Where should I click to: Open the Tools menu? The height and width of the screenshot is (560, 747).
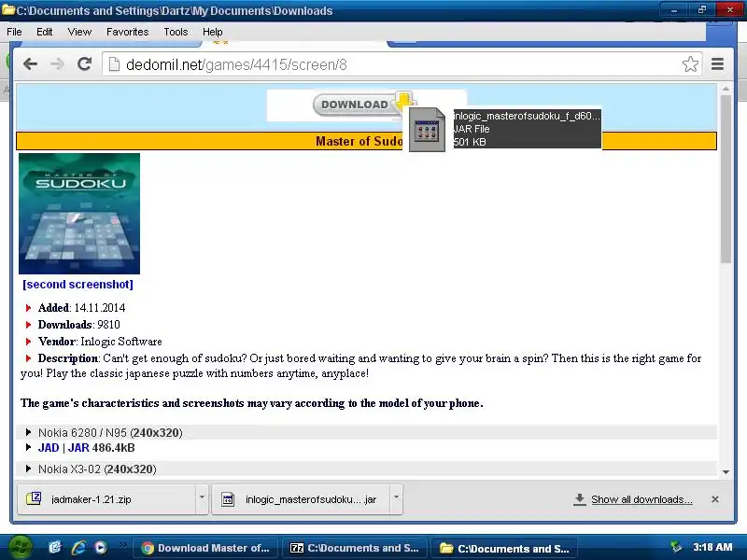pos(176,32)
